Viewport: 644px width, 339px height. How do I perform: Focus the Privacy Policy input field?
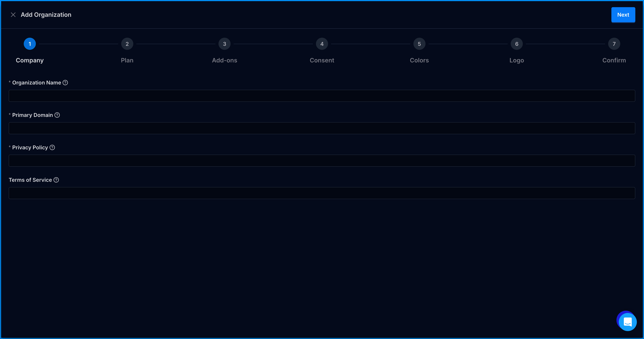[322, 161]
